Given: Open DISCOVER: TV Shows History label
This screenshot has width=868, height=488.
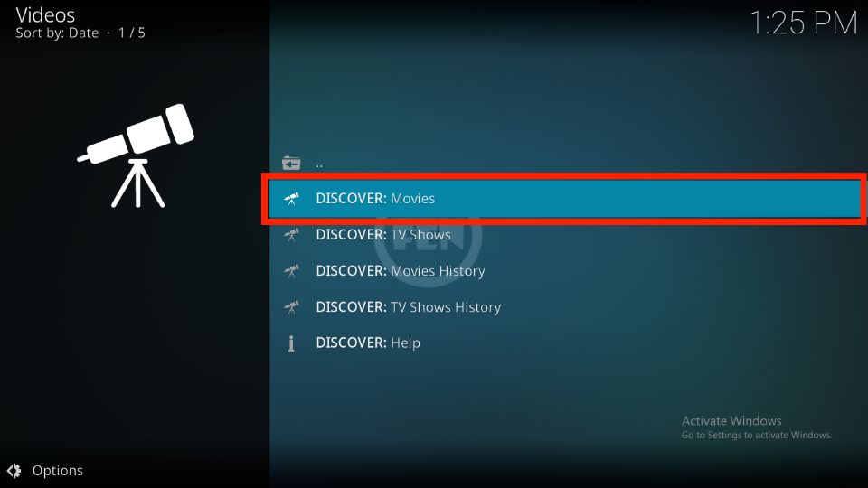Looking at the screenshot, I should [x=408, y=307].
